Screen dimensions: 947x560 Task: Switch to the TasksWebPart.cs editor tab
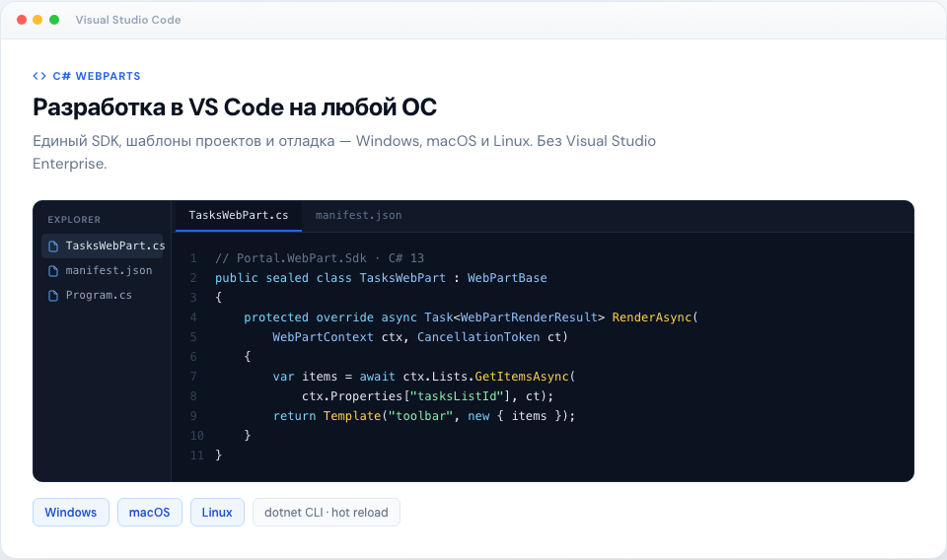239,216
